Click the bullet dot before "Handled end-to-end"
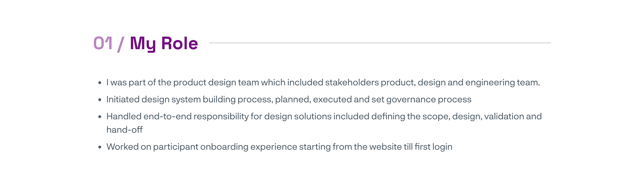 pos(100,117)
